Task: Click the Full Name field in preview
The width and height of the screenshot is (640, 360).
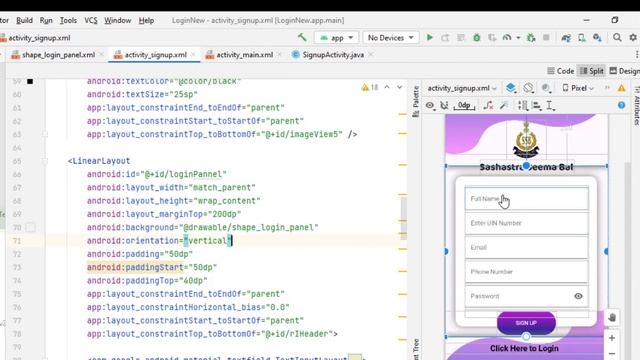Action: (x=527, y=199)
